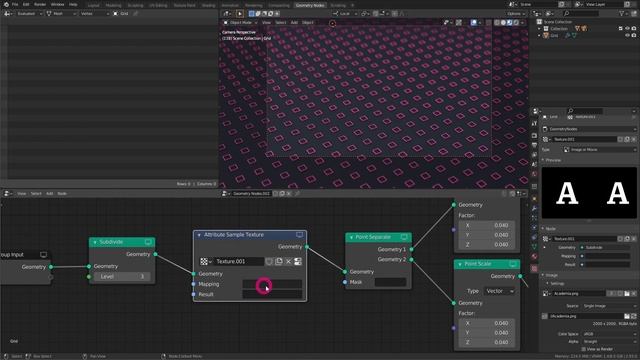
Task: Collapse the Point Separate node
Action: tap(351, 237)
